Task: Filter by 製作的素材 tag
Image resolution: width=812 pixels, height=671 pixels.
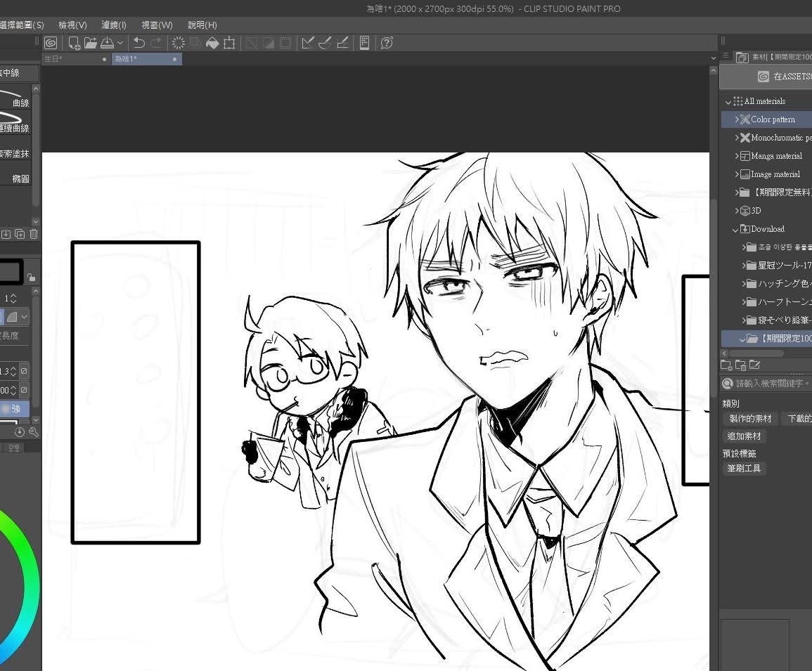Action: [750, 418]
